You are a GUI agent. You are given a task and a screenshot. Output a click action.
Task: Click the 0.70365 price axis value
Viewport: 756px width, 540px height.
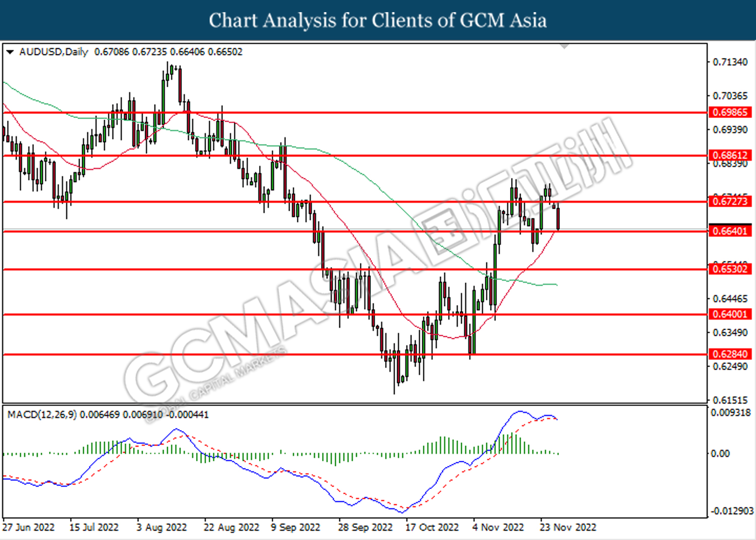pyautogui.click(x=730, y=96)
